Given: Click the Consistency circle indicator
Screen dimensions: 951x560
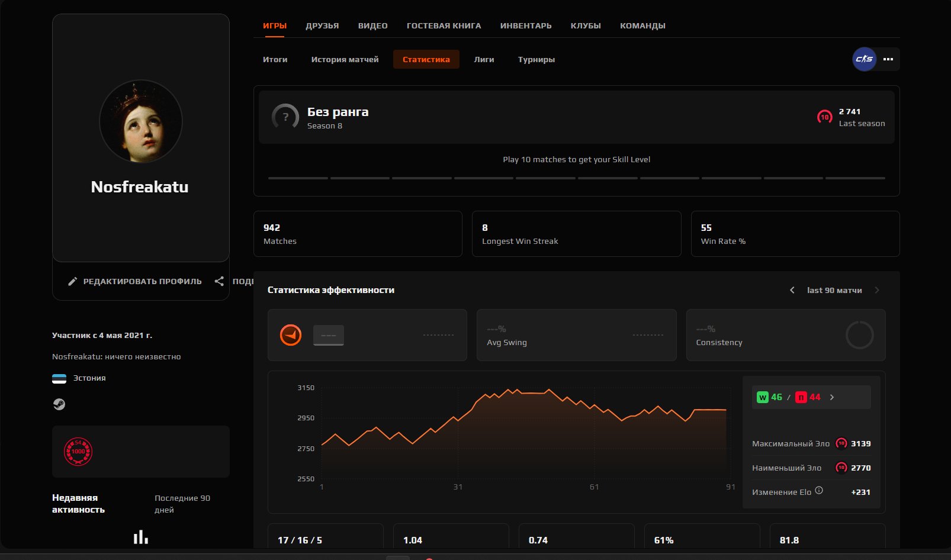Looking at the screenshot, I should [859, 335].
